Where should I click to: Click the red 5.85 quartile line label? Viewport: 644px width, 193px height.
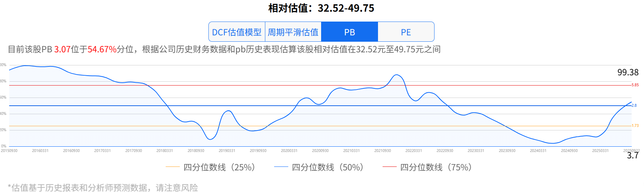click(x=635, y=85)
